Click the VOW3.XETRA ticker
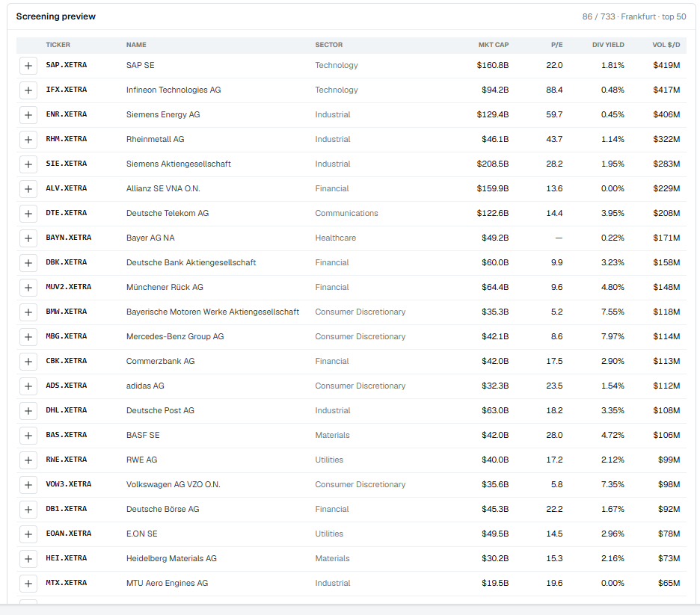700x615 pixels. 69,484
